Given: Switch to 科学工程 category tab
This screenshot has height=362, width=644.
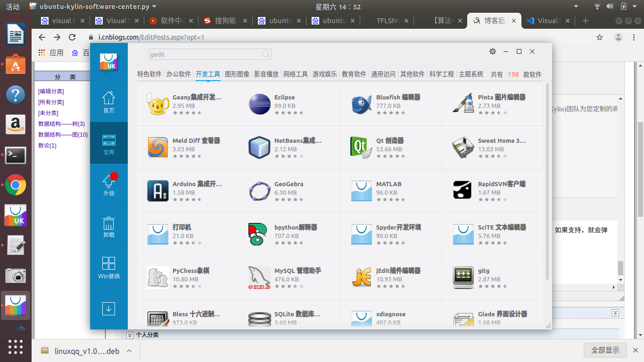Looking at the screenshot, I should 442,74.
